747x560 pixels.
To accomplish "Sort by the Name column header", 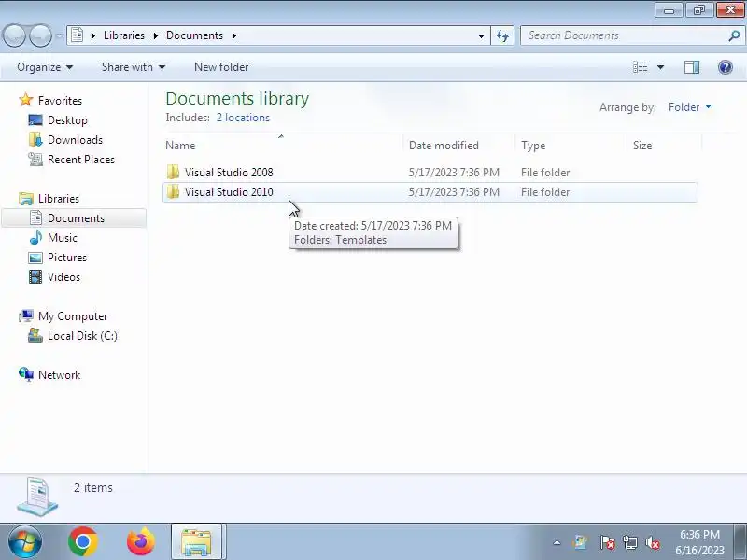I will pos(284,146).
